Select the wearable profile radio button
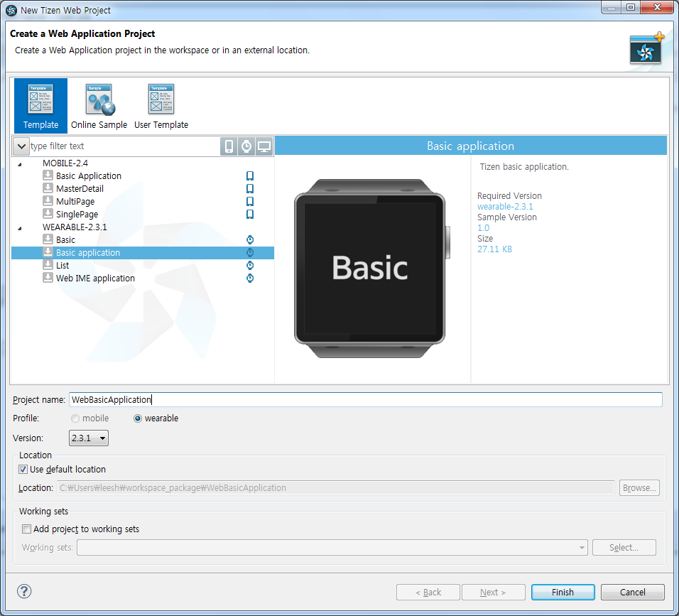Screen dimensions: 679x616 [x=138, y=418]
